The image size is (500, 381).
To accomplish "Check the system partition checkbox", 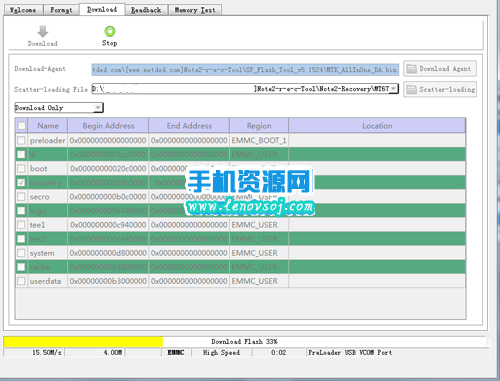I will tap(21, 253).
